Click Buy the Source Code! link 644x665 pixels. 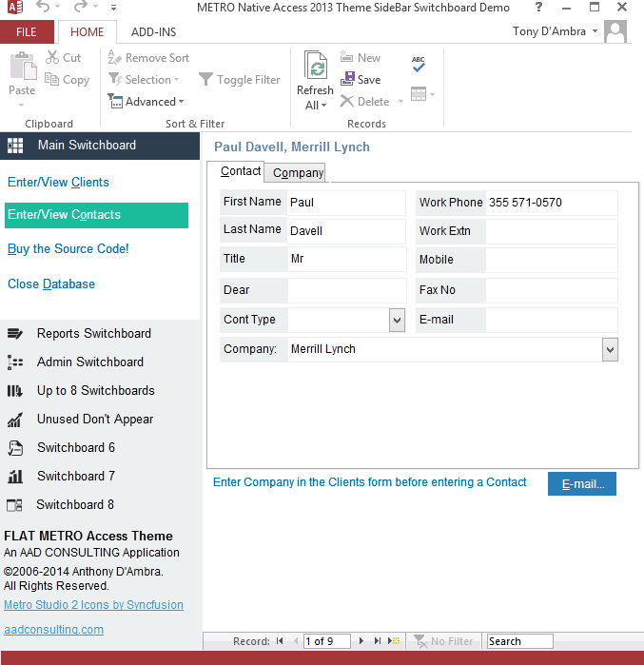coord(68,248)
